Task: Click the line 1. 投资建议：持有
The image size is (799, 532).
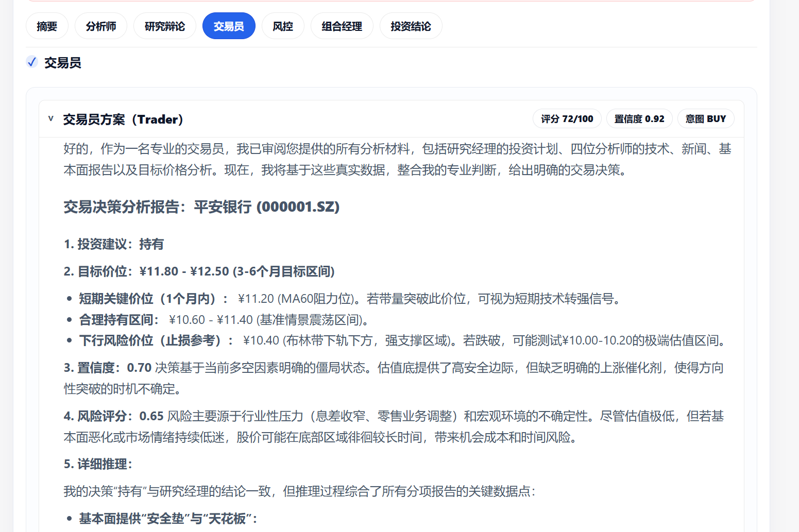Action: [x=113, y=244]
